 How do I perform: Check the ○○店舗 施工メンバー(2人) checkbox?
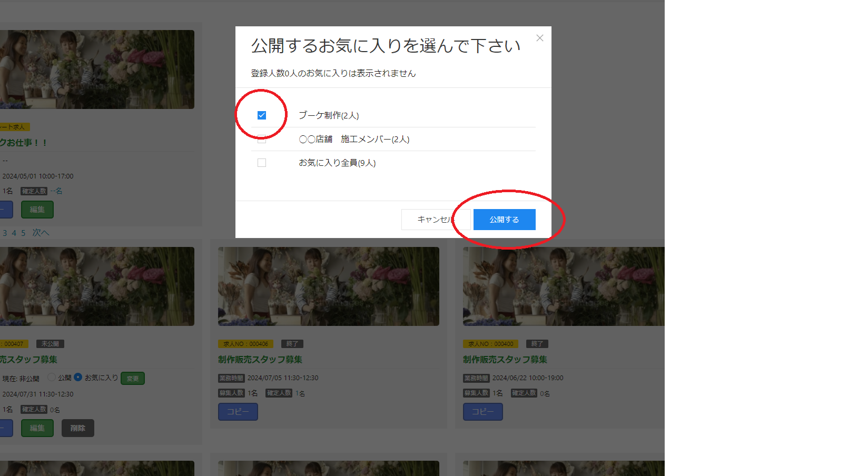(262, 138)
